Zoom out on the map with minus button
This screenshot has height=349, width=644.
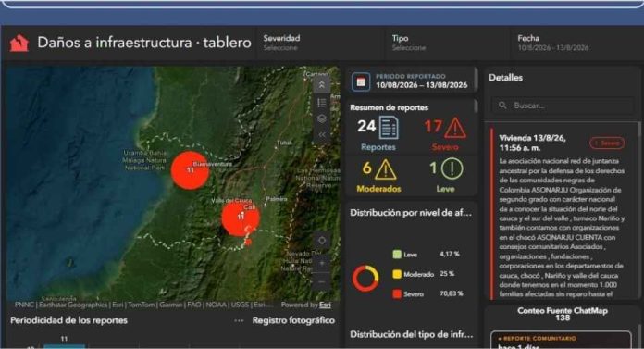click(x=322, y=282)
